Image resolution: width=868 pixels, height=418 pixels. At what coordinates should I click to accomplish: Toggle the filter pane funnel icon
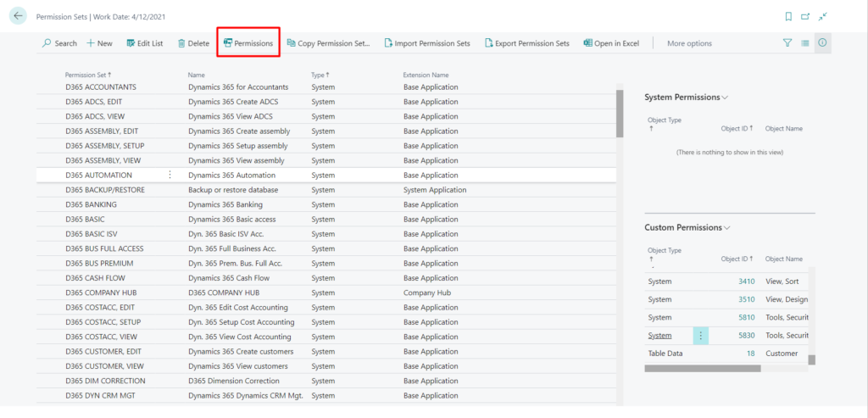(x=787, y=42)
